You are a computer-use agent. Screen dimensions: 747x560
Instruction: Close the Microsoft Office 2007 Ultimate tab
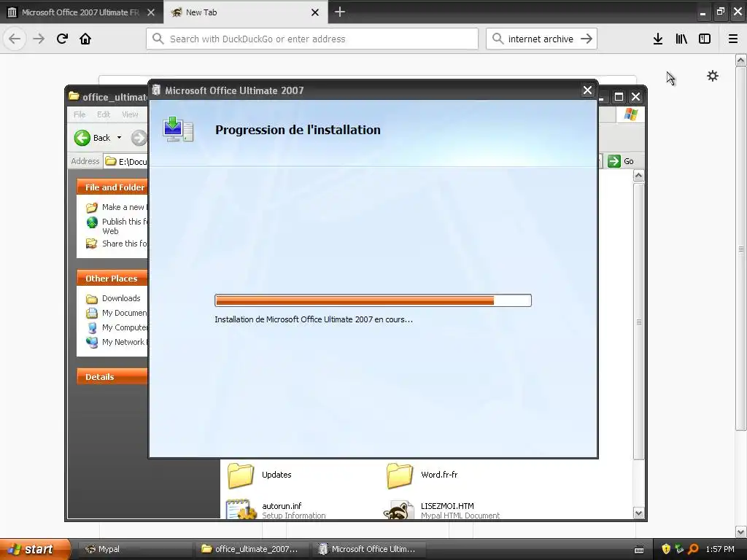point(151,12)
